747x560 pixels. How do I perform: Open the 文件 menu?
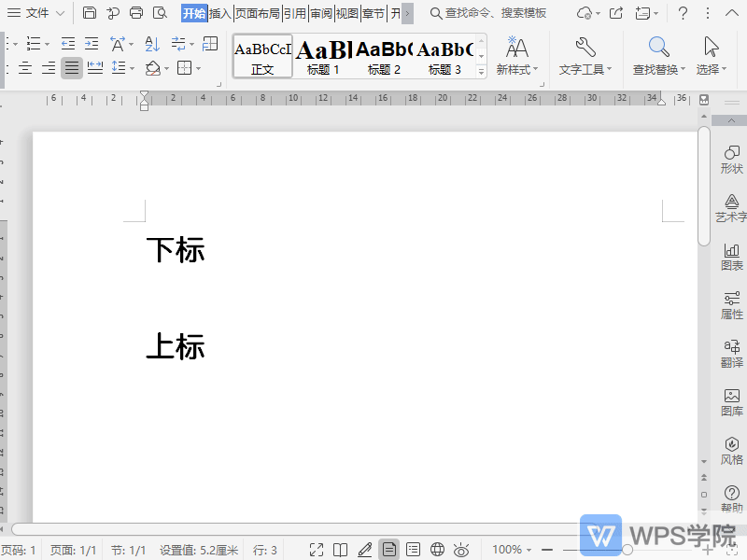35,13
